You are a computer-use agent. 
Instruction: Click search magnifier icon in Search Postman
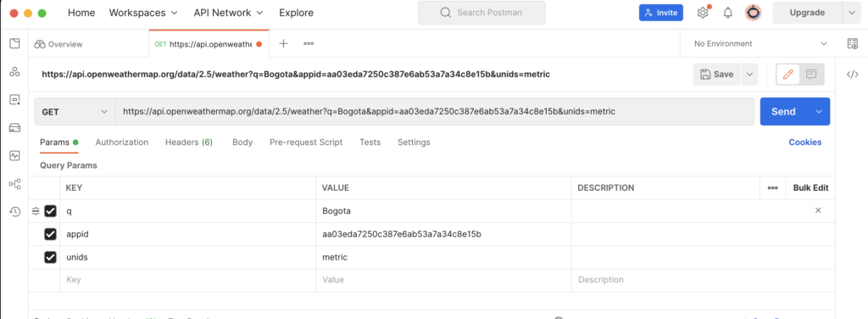[445, 13]
